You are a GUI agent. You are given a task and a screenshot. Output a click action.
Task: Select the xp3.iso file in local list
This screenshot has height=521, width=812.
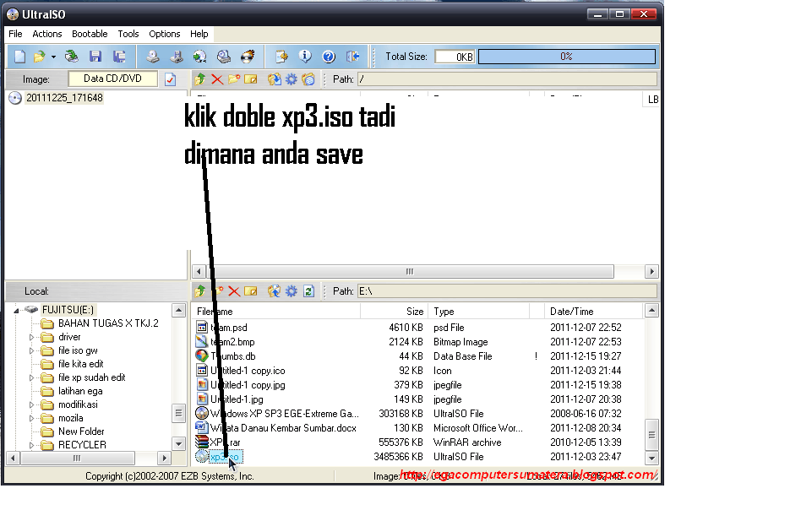pyautogui.click(x=225, y=457)
